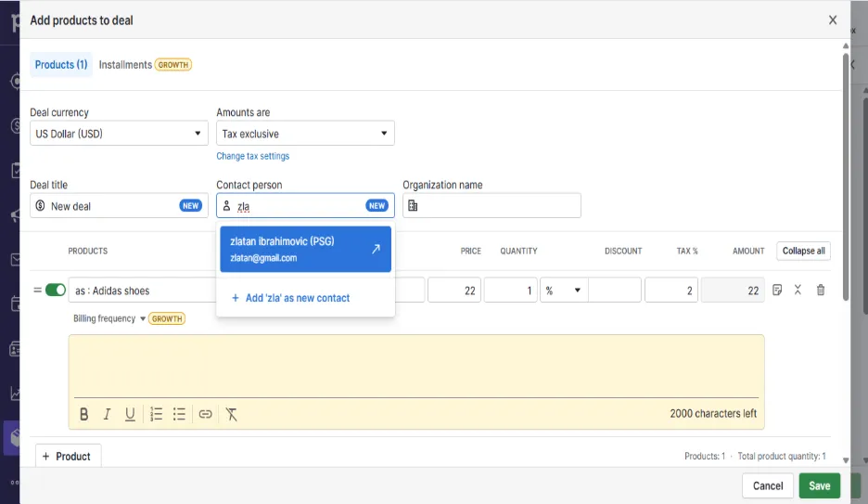Click the person icon in Contact person field
Viewport: 868px width, 504px height.
point(226,205)
